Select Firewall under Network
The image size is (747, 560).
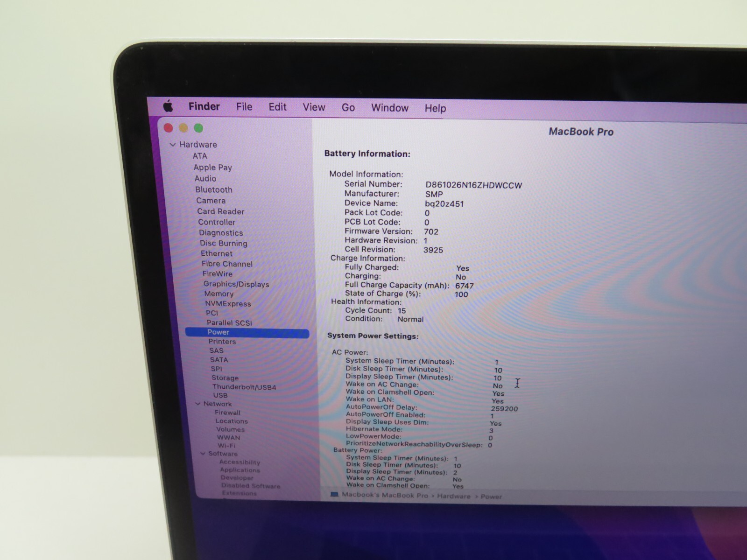point(228,413)
